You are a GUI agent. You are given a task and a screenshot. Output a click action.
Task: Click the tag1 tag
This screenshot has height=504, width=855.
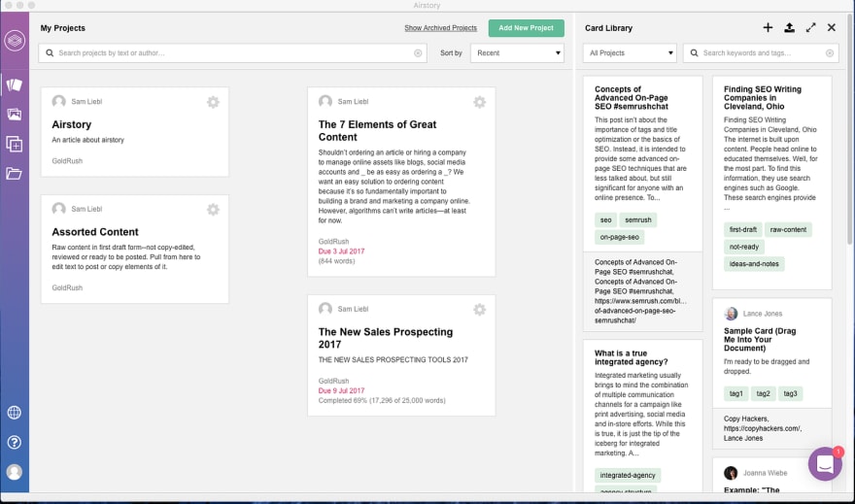736,393
